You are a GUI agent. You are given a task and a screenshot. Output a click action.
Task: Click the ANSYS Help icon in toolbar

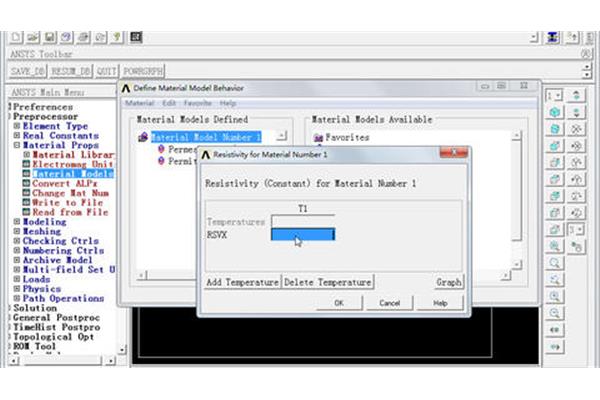pyautogui.click(x=117, y=37)
